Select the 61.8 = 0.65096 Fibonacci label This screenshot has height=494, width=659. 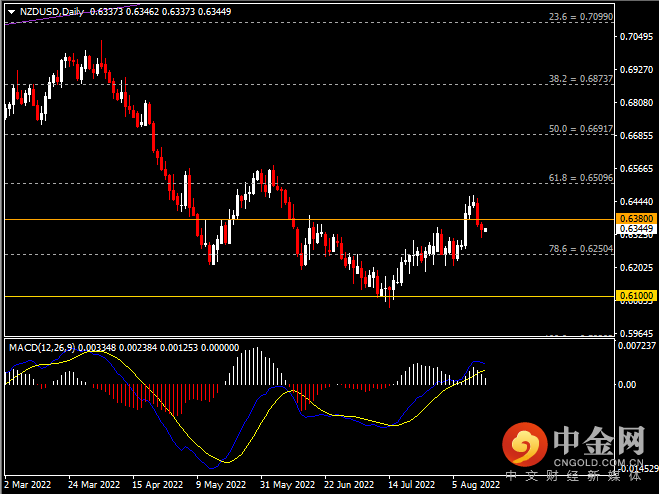coord(581,178)
